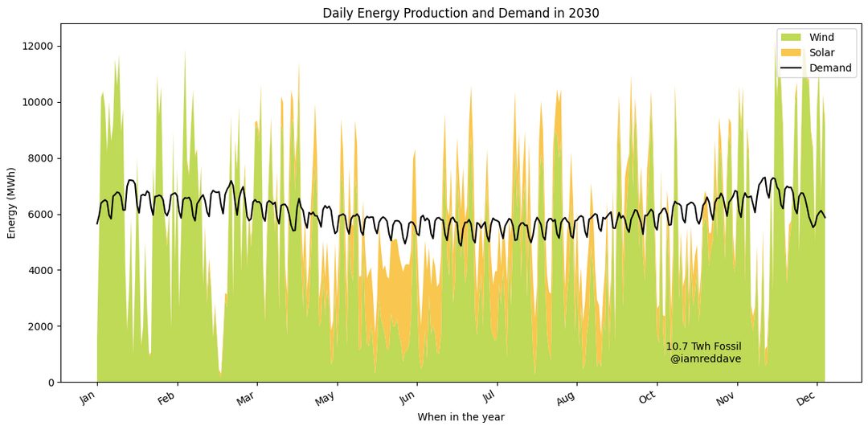The width and height of the screenshot is (868, 430).
Task: Click the @iamreddave credit text
Action: point(706,358)
